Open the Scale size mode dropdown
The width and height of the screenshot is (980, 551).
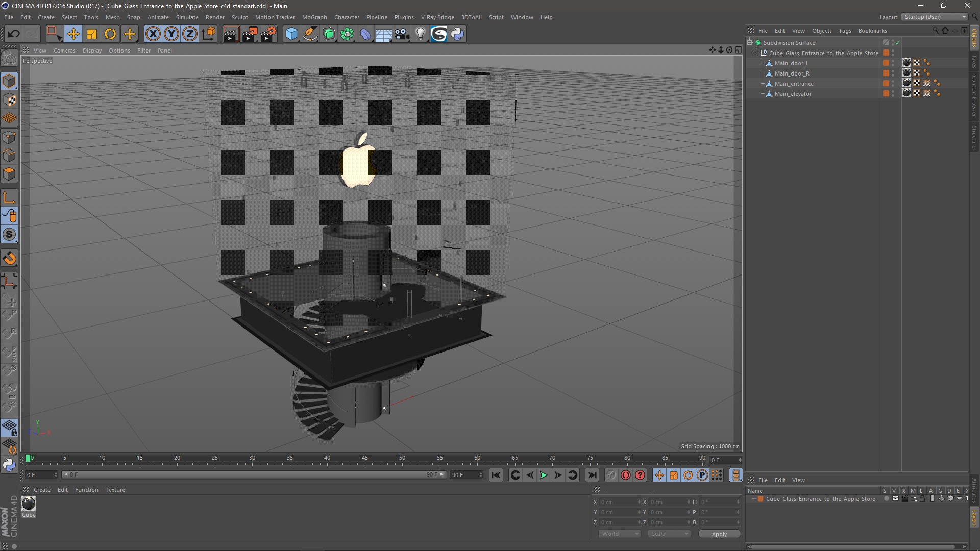coord(669,534)
